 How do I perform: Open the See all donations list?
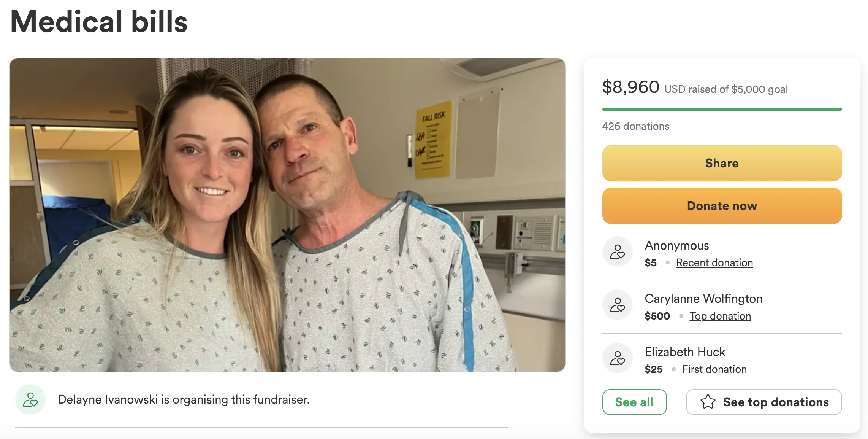[x=634, y=402]
